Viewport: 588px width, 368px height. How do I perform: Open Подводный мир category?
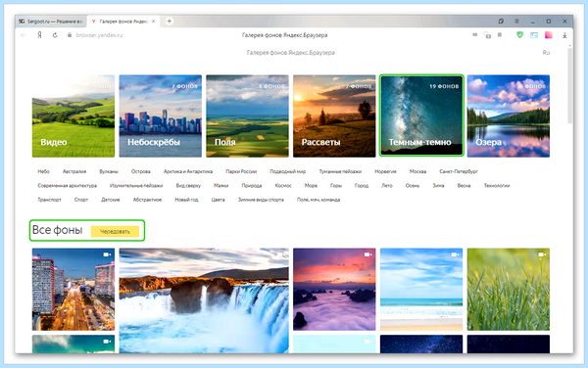[x=287, y=171]
